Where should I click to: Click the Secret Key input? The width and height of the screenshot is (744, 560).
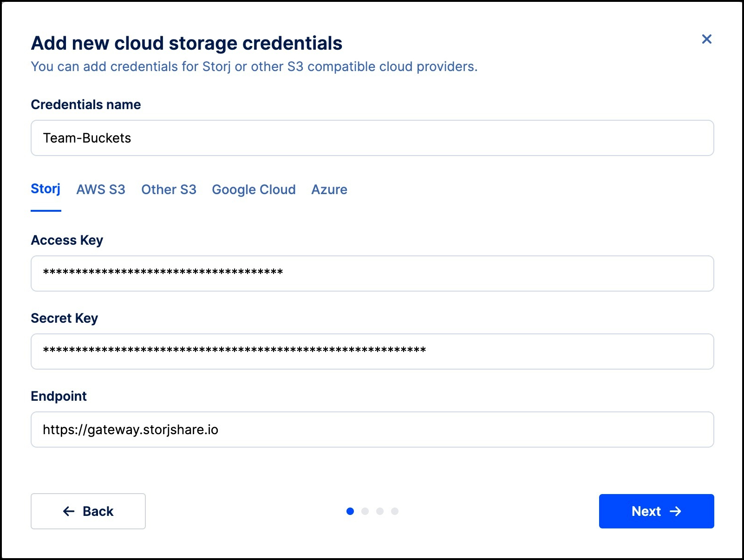(372, 352)
